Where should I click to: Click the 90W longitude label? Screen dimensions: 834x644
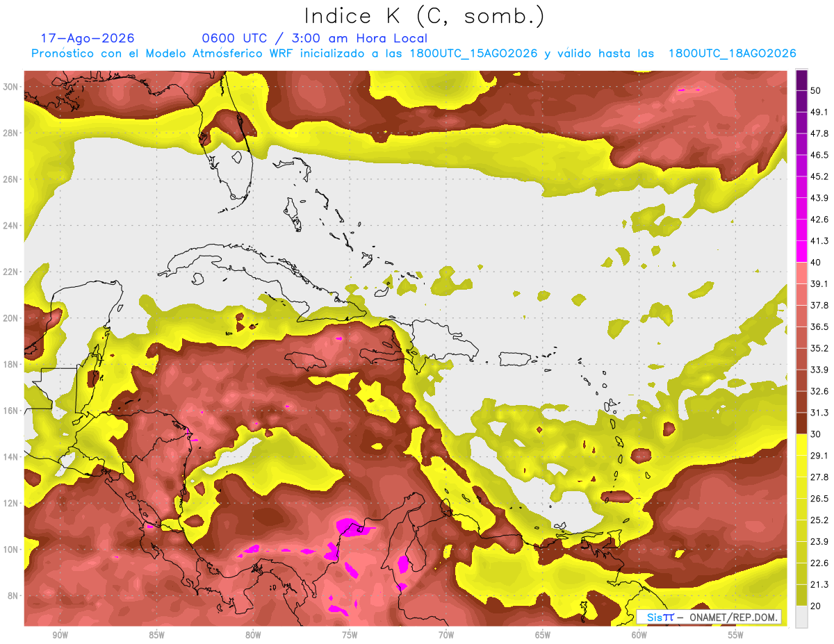point(60,635)
